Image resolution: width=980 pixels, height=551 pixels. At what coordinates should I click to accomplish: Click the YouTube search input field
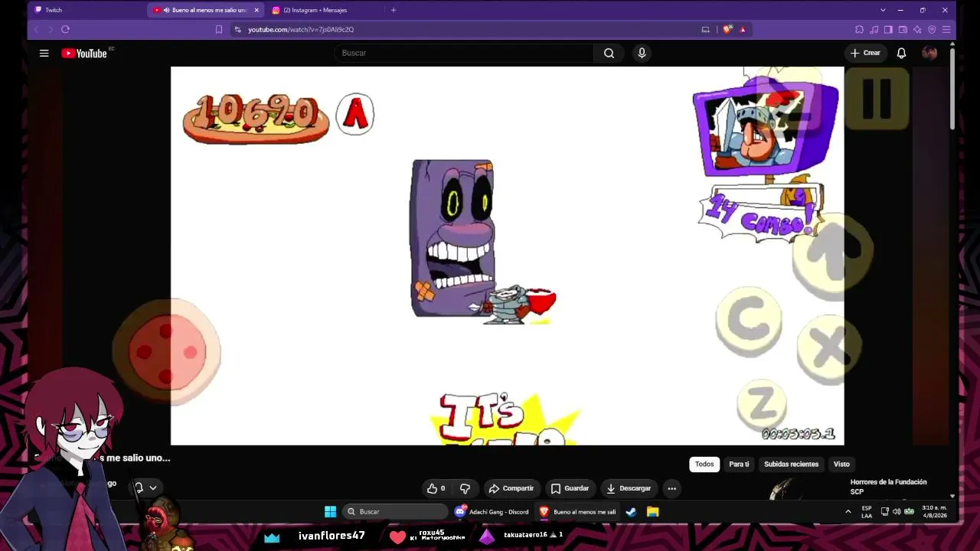(464, 53)
